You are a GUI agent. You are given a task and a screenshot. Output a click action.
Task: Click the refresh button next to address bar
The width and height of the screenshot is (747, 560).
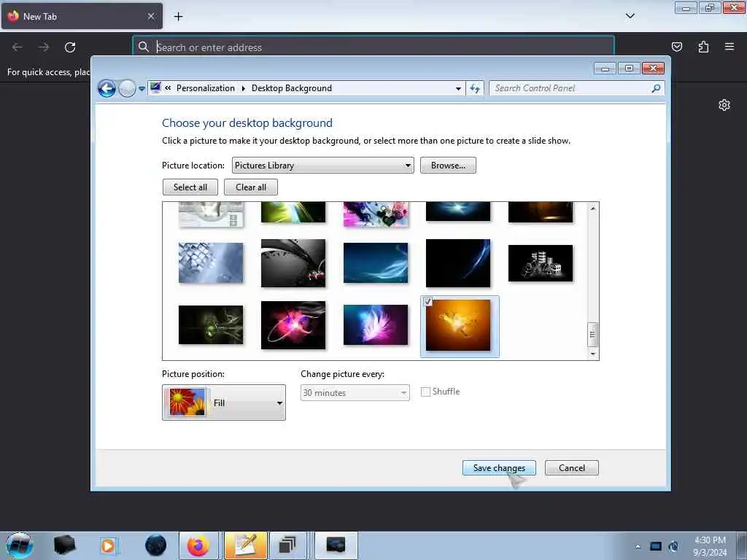tap(475, 88)
